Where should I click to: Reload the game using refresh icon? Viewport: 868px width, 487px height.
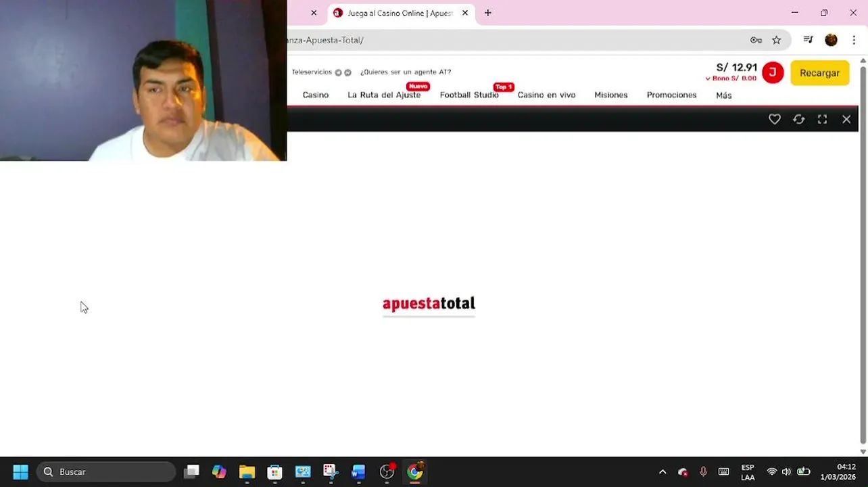(798, 119)
